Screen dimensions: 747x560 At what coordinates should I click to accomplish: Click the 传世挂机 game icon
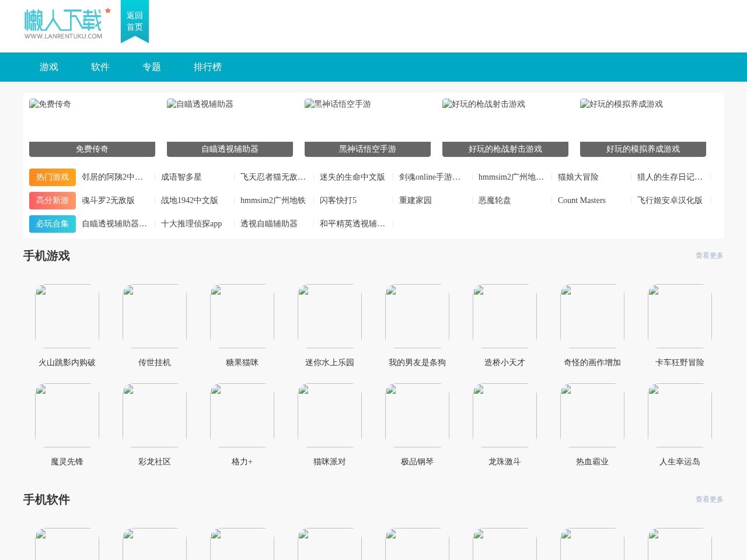coord(155,316)
